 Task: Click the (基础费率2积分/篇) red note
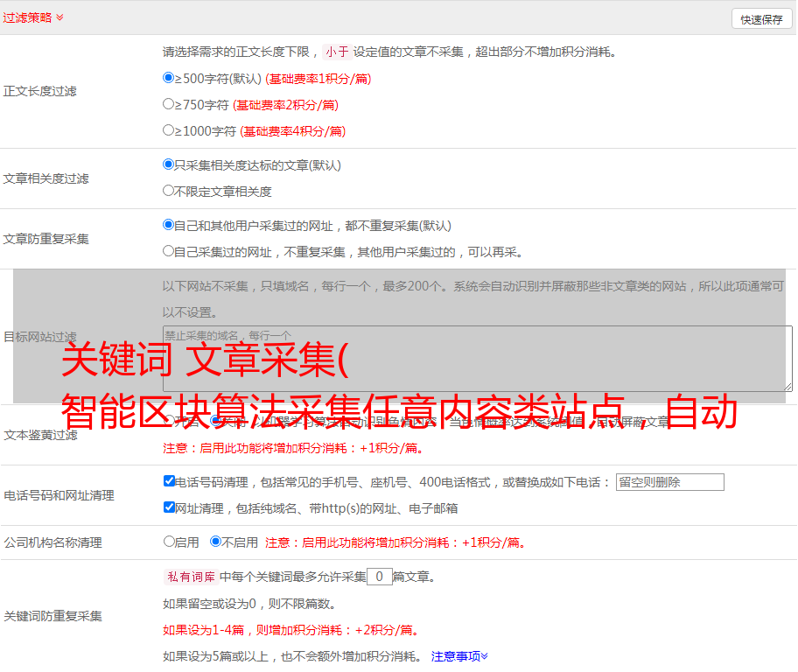click(285, 105)
